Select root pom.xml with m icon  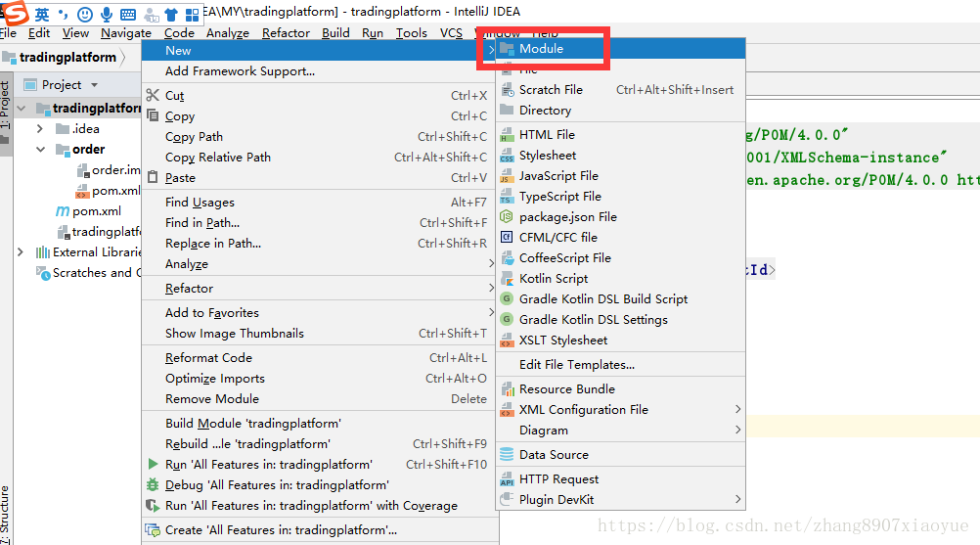pyautogui.click(x=88, y=211)
